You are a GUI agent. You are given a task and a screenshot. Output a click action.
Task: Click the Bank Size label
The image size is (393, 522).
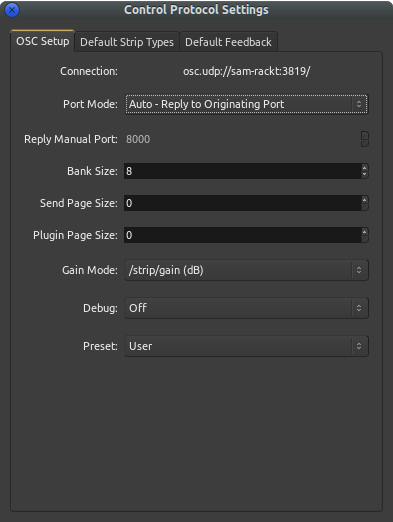(92, 171)
